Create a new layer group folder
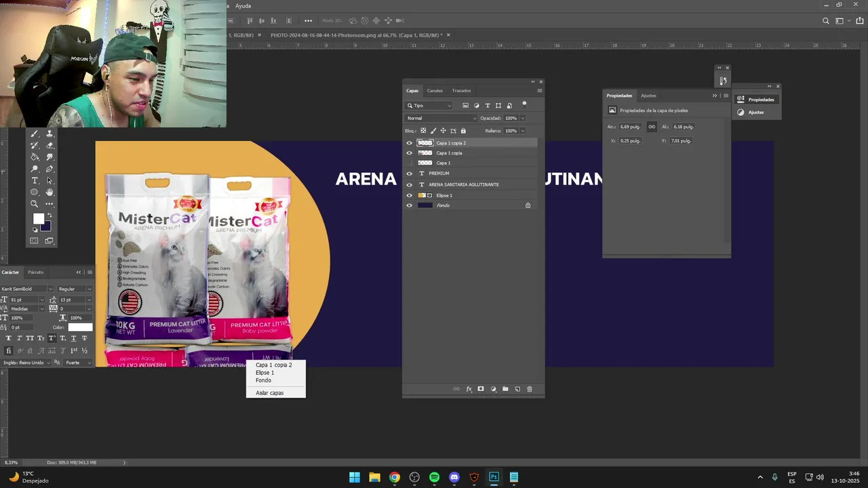This screenshot has width=868, height=488. 505,389
